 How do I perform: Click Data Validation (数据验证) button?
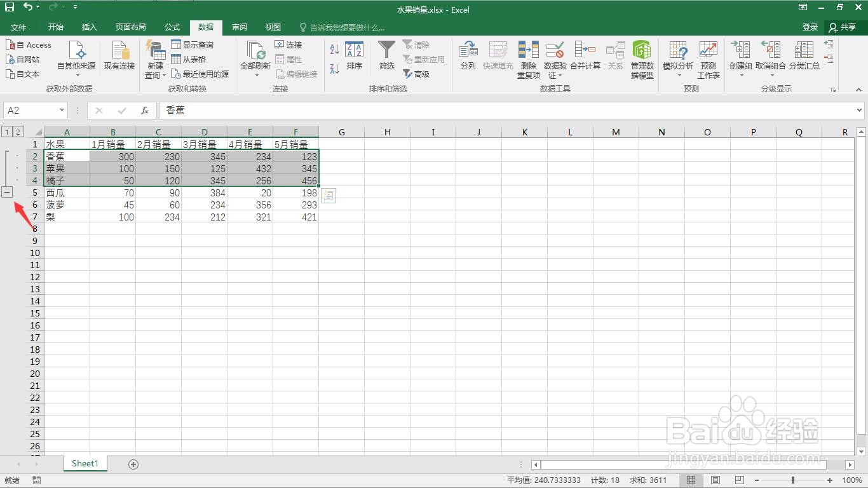tap(555, 60)
